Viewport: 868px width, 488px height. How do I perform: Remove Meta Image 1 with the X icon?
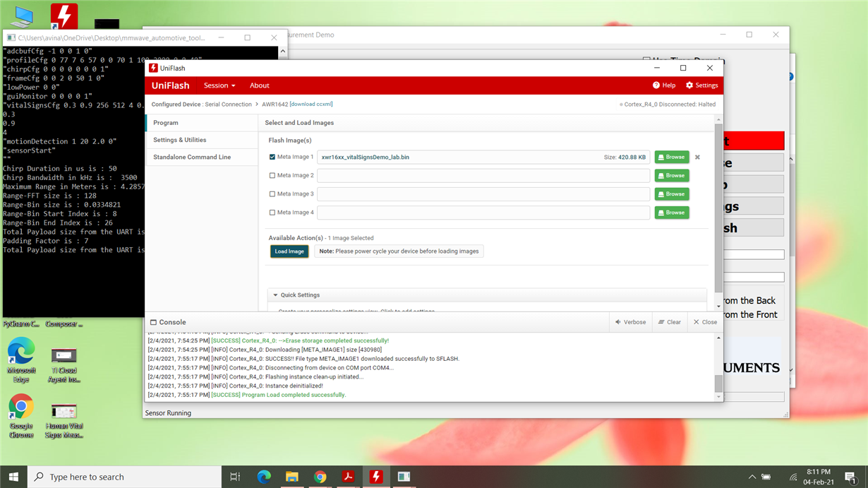point(697,157)
